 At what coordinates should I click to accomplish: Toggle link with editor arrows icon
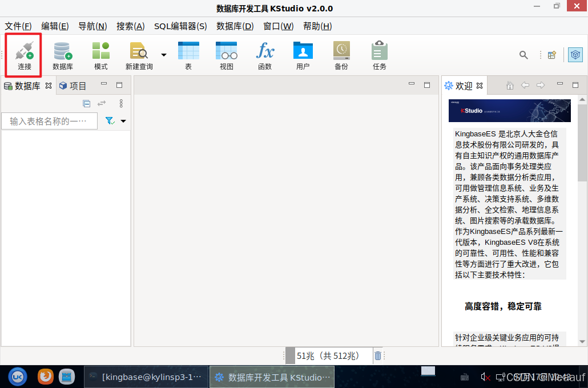[x=102, y=103]
